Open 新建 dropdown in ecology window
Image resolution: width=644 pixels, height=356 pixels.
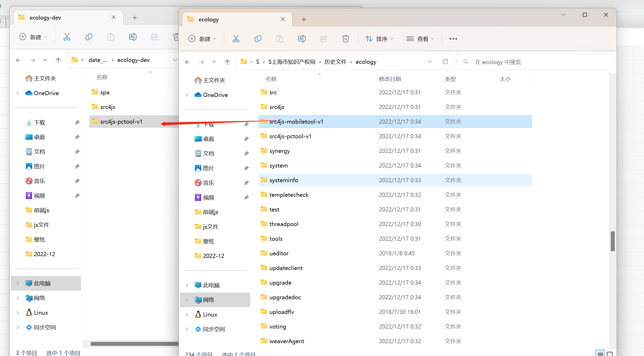tap(202, 39)
